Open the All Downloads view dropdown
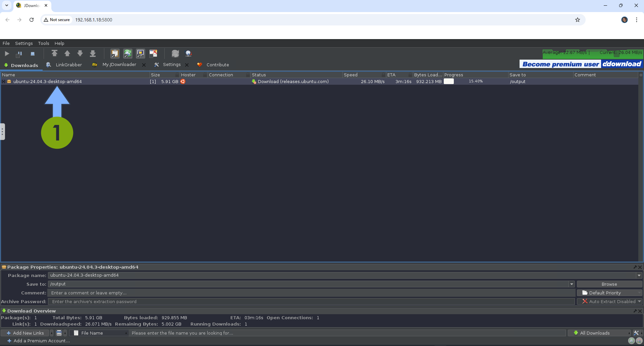 coord(599,333)
